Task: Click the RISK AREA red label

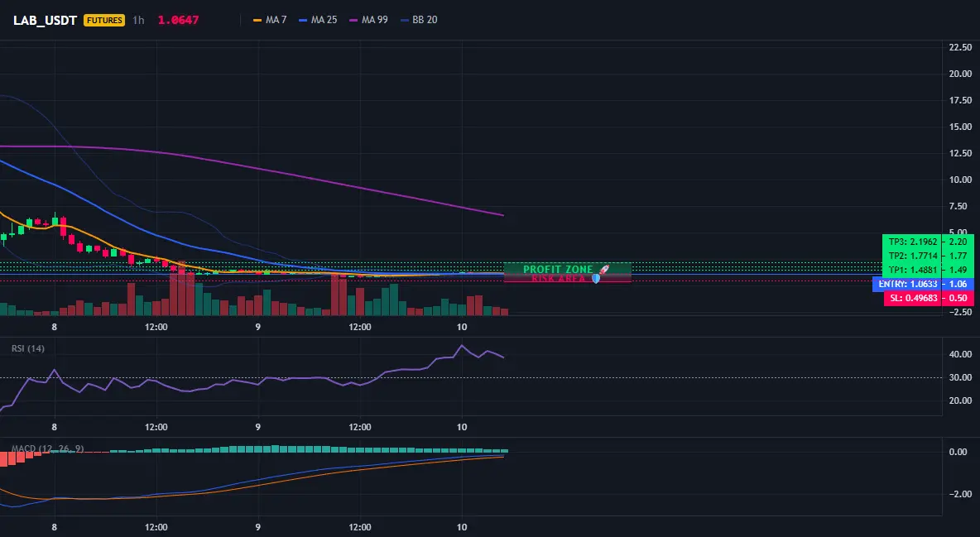Action: coord(558,278)
